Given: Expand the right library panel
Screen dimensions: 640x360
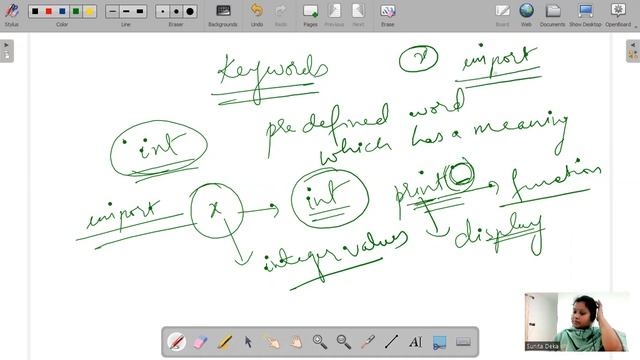Looking at the screenshot, I should coord(633,51).
